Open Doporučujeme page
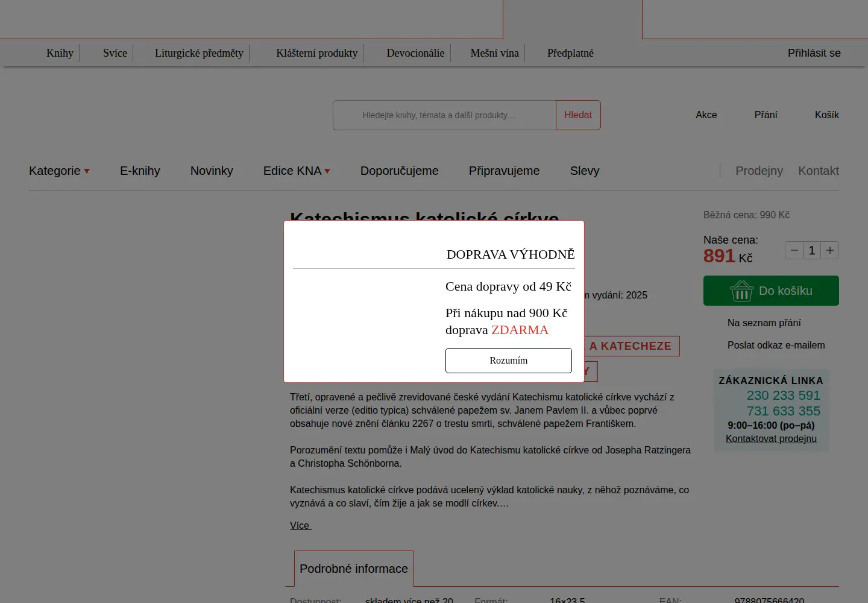The width and height of the screenshot is (868, 603). point(400,171)
